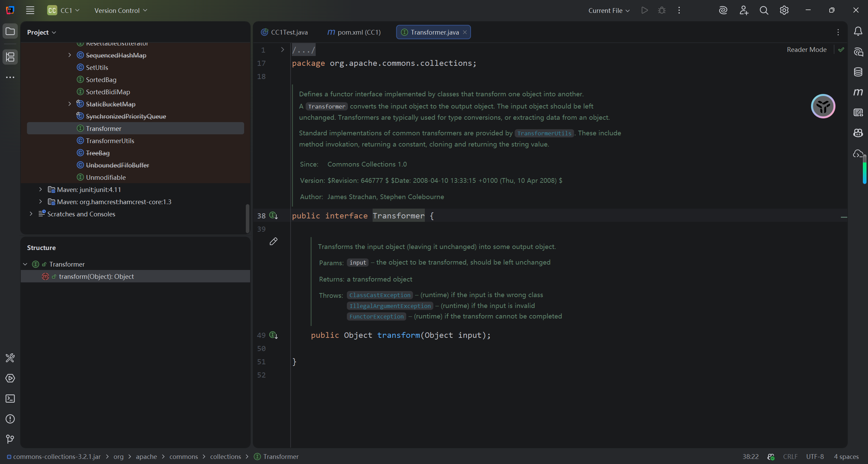Open the Git tool window icon
This screenshot has height=464, width=868.
tap(10, 439)
